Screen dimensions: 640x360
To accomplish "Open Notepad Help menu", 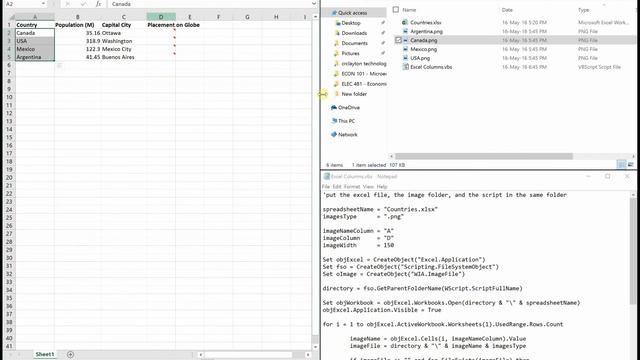I will (382, 187).
